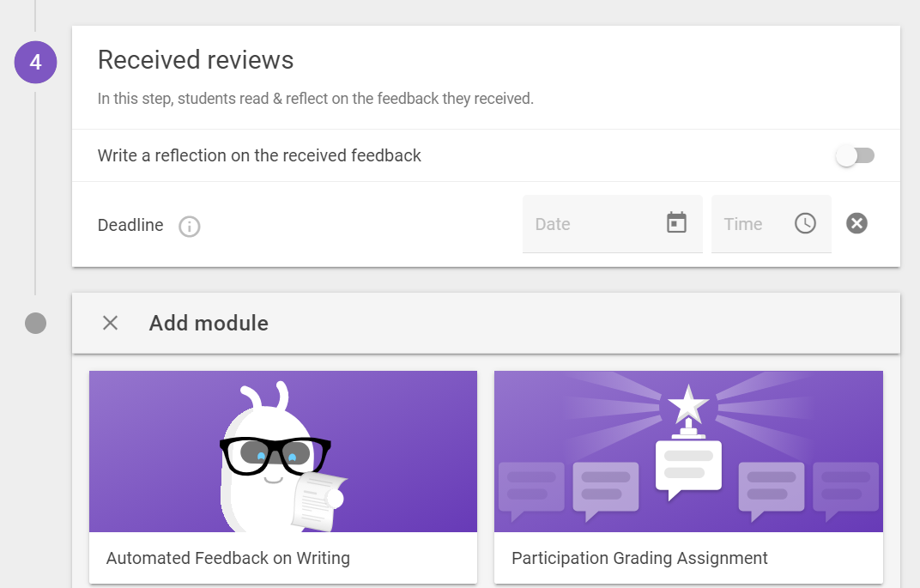Click the Add module heading text
The image size is (920, 588).
pos(209,324)
